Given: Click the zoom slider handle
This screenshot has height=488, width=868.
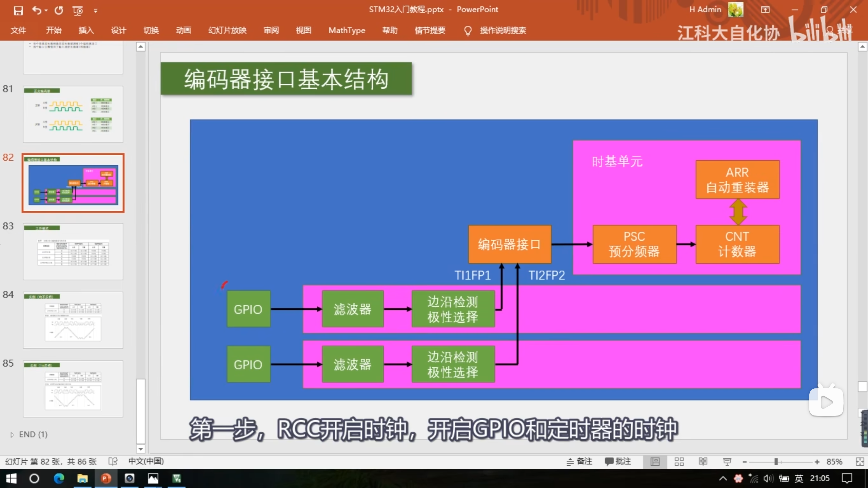Looking at the screenshot, I should [776, 462].
